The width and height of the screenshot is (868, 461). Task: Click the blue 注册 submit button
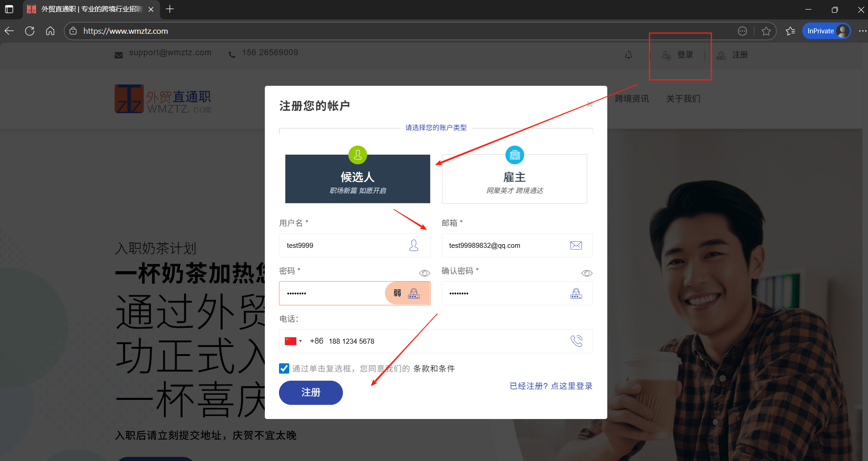point(311,393)
